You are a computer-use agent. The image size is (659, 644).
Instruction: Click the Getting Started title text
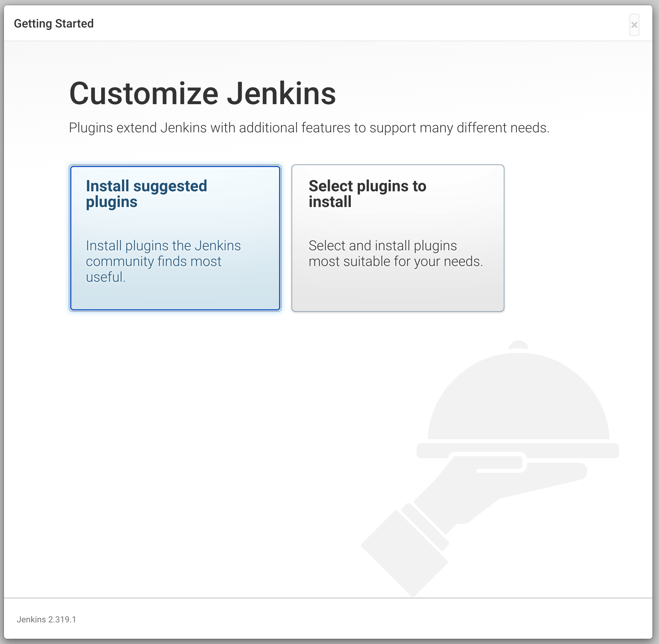pyautogui.click(x=54, y=23)
